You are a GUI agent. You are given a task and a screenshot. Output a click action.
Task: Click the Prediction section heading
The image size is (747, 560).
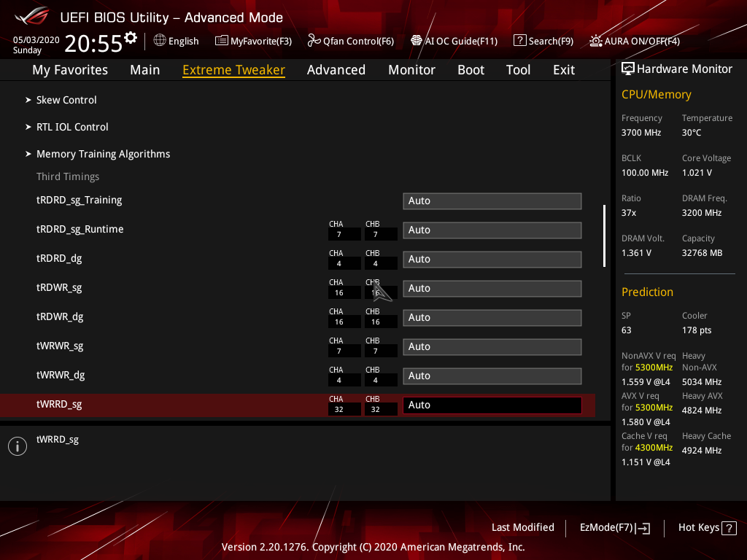(x=647, y=292)
